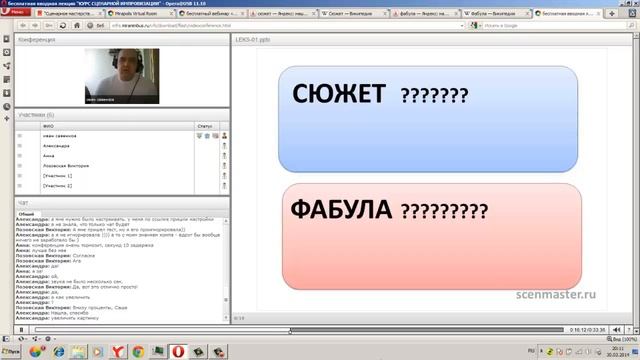
Task: Select the 'Общий' chat tab
Action: [27, 214]
